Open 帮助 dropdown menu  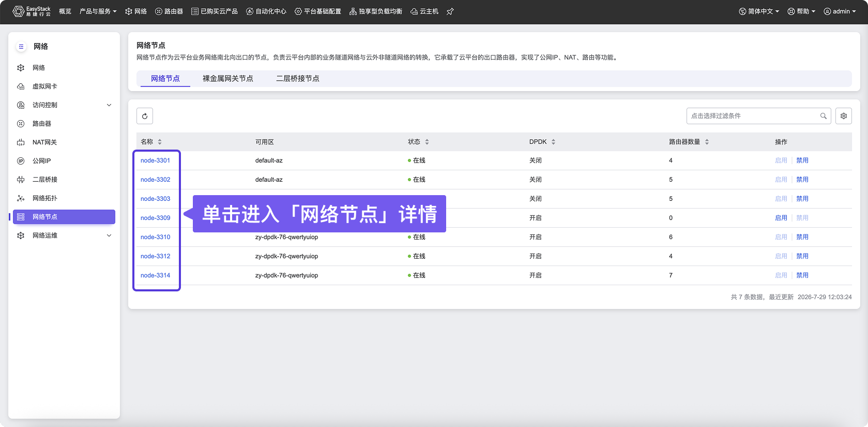pos(801,11)
